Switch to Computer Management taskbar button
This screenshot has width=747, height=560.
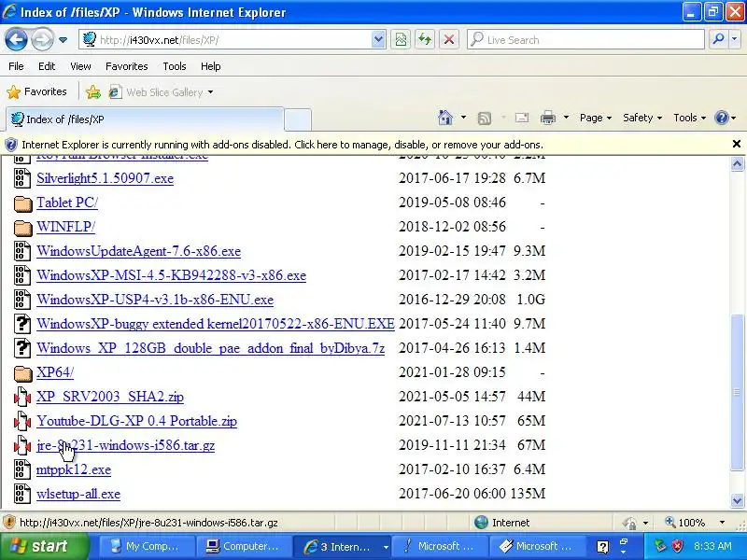click(x=243, y=547)
